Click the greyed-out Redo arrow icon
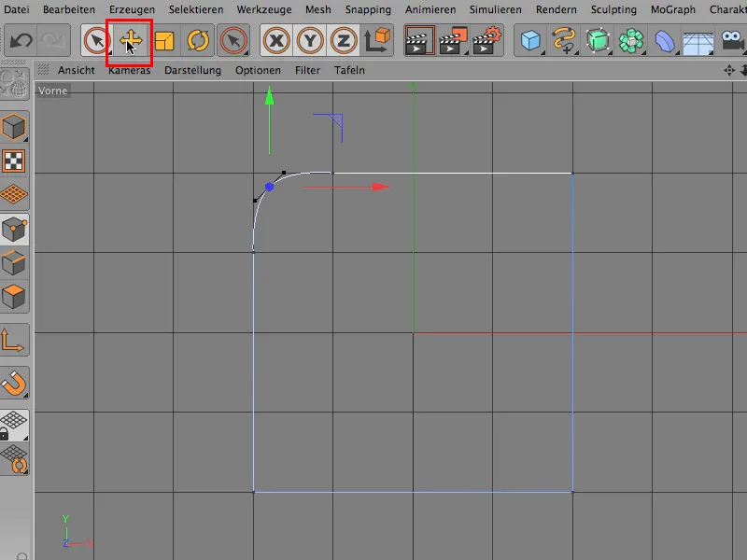Image resolution: width=747 pixels, height=560 pixels. point(53,40)
